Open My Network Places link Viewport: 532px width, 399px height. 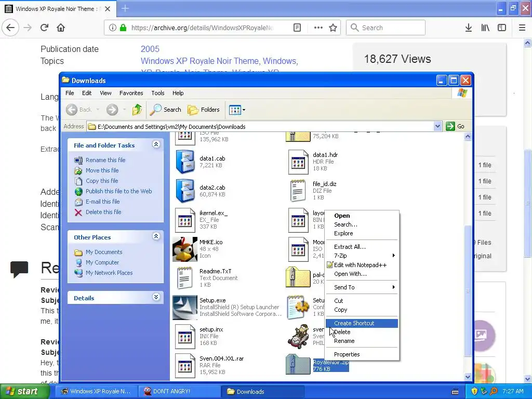(x=109, y=273)
